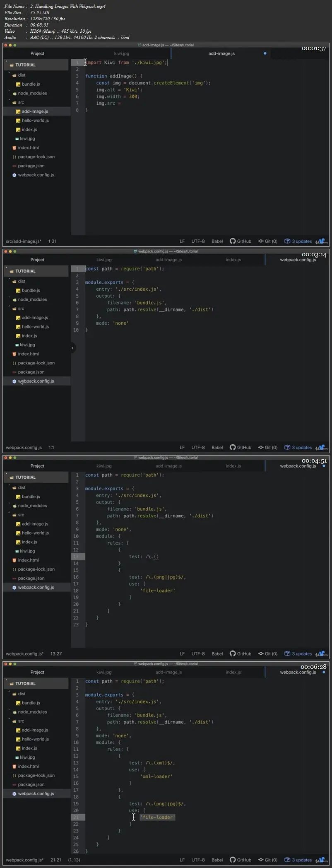This screenshot has width=332, height=868.
Task: Click the 'xml-loader' string in the editor
Action: [x=156, y=776]
